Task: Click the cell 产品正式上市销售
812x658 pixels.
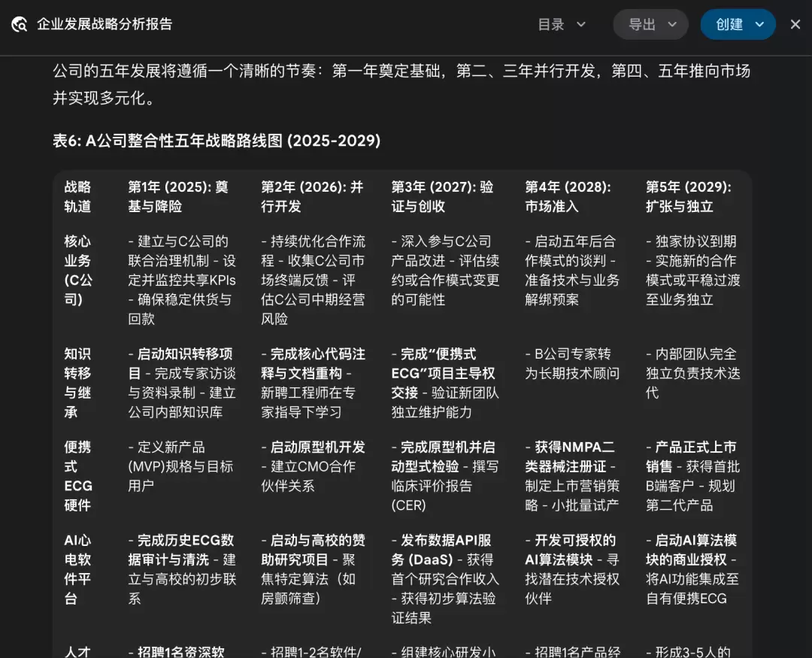Action: tap(692, 476)
